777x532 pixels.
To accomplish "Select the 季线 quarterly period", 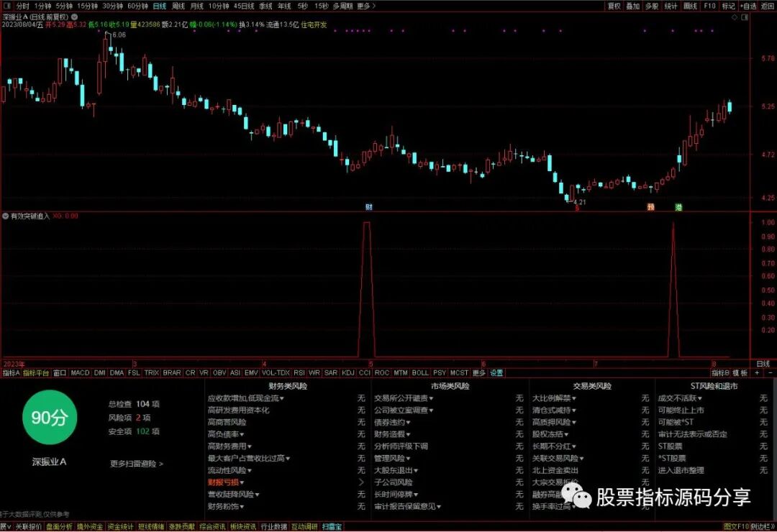I will (265, 6).
